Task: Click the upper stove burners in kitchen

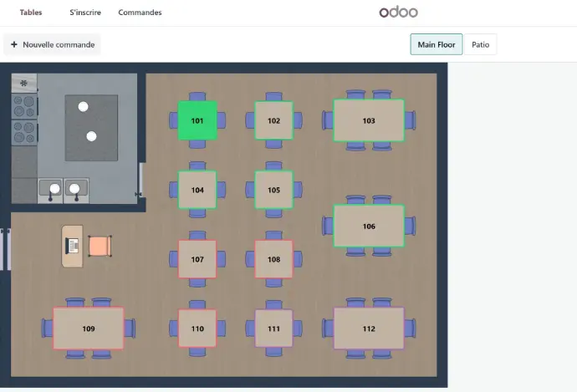Action: [x=24, y=106]
